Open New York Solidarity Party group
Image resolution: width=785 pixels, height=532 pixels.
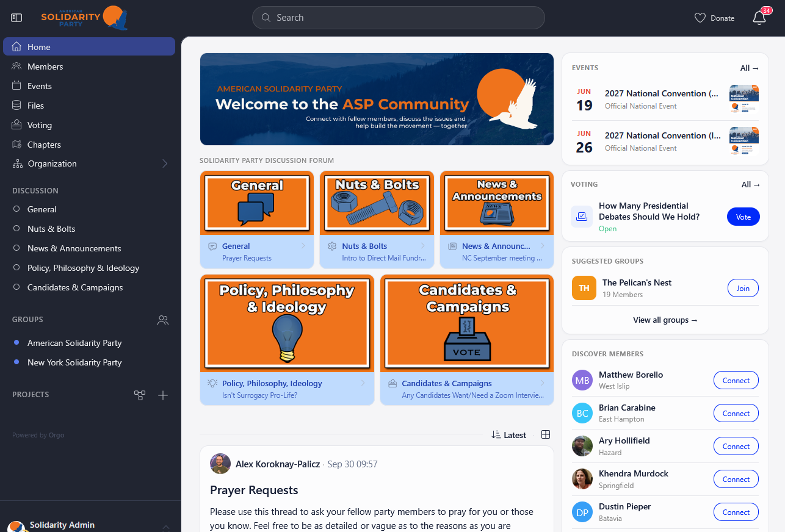tap(74, 362)
